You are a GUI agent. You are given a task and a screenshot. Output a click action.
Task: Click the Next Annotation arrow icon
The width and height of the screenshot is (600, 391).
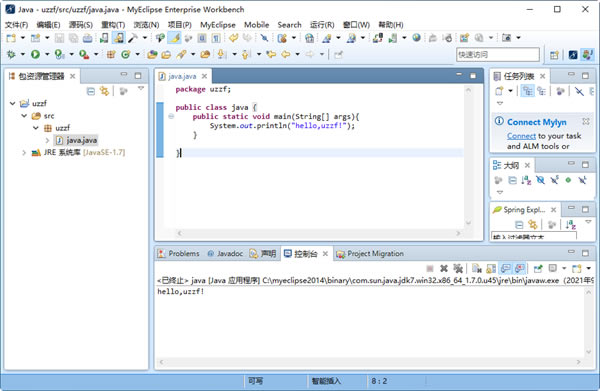pyautogui.click(x=221, y=55)
